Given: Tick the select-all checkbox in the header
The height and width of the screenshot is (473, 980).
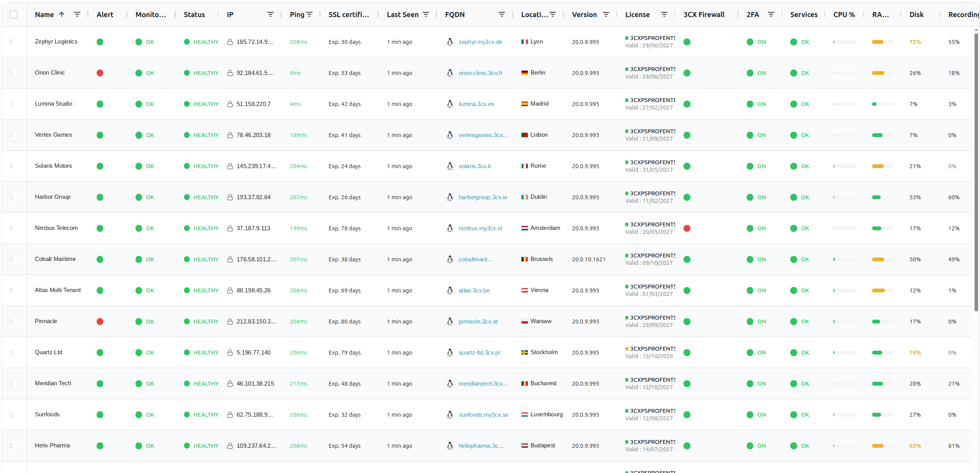Looking at the screenshot, I should coord(14,14).
